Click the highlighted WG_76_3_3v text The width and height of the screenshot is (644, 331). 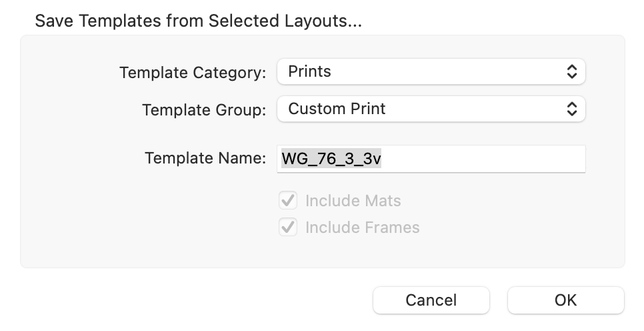tap(331, 159)
